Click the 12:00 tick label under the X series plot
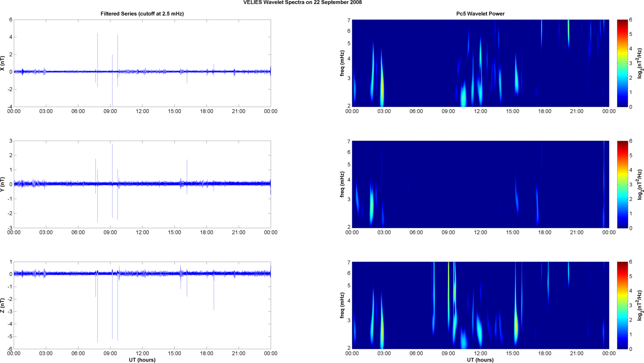 (x=142, y=111)
